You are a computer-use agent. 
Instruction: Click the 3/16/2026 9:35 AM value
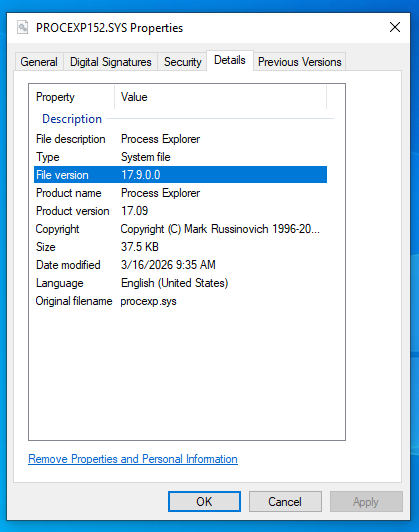click(168, 265)
